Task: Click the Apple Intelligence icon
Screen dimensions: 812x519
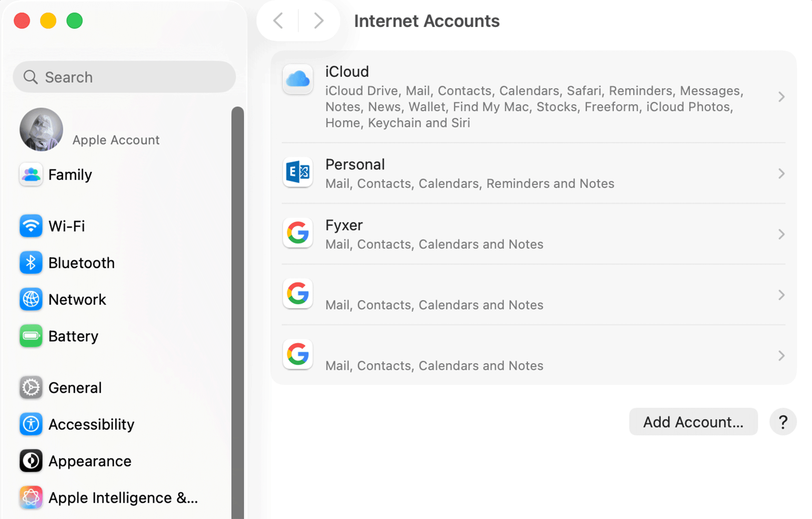Action: tap(31, 498)
